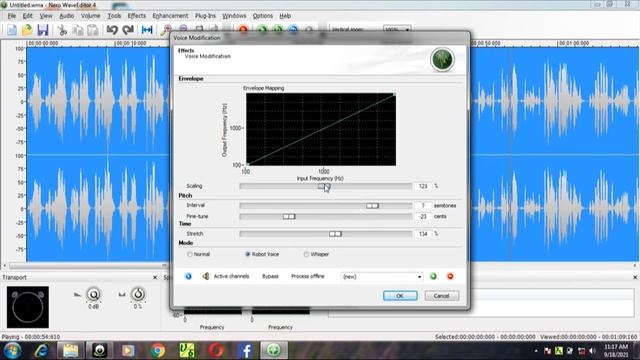Click the Scaling percent value field
Image resolution: width=640 pixels, height=360 pixels.
pyautogui.click(x=423, y=186)
